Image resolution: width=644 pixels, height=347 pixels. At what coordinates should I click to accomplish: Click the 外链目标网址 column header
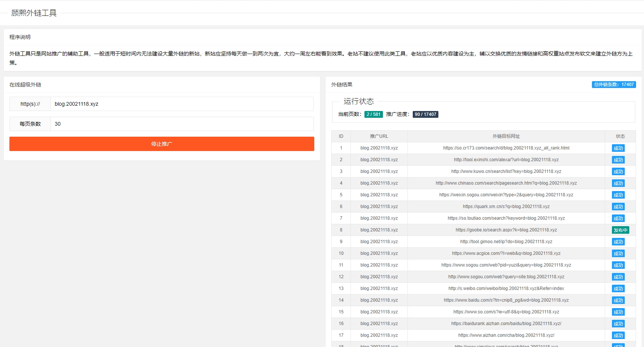506,136
